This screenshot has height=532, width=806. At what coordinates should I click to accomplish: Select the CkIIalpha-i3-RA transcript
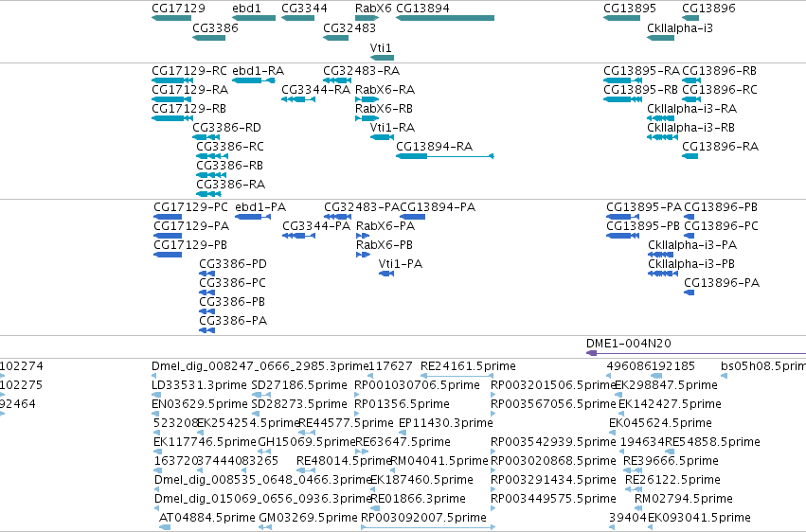pos(660,118)
